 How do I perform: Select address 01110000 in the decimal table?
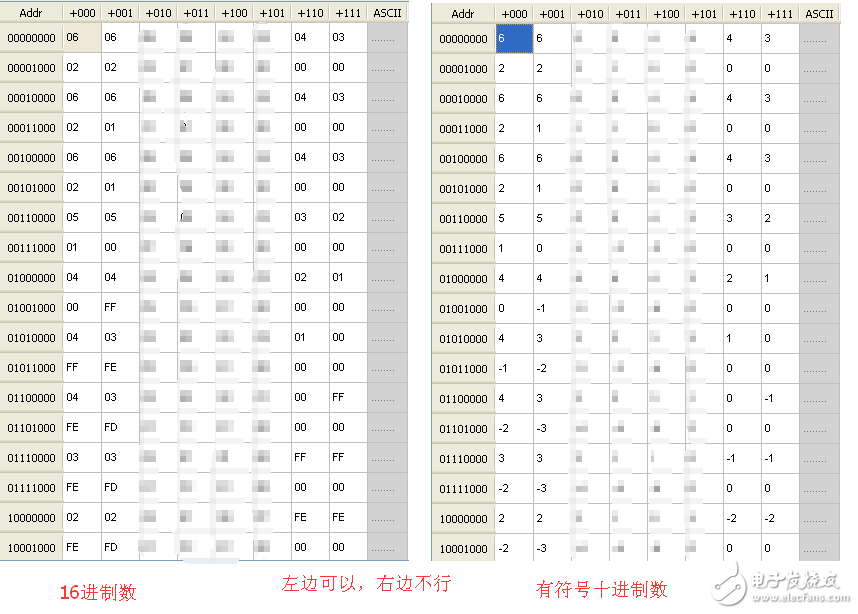[x=463, y=459]
